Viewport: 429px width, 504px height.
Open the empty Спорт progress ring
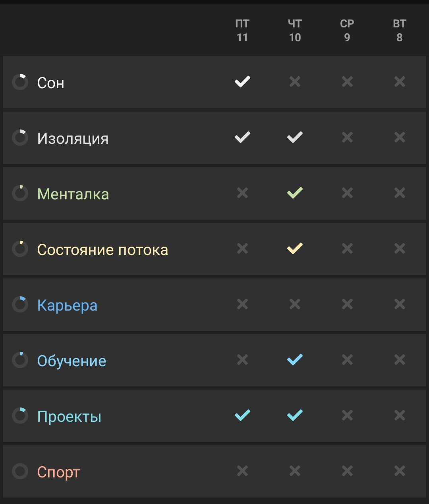[x=20, y=471]
